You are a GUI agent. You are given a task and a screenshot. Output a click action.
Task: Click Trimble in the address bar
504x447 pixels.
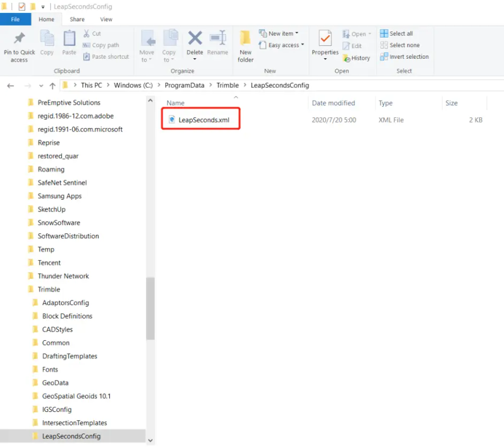pyautogui.click(x=227, y=85)
